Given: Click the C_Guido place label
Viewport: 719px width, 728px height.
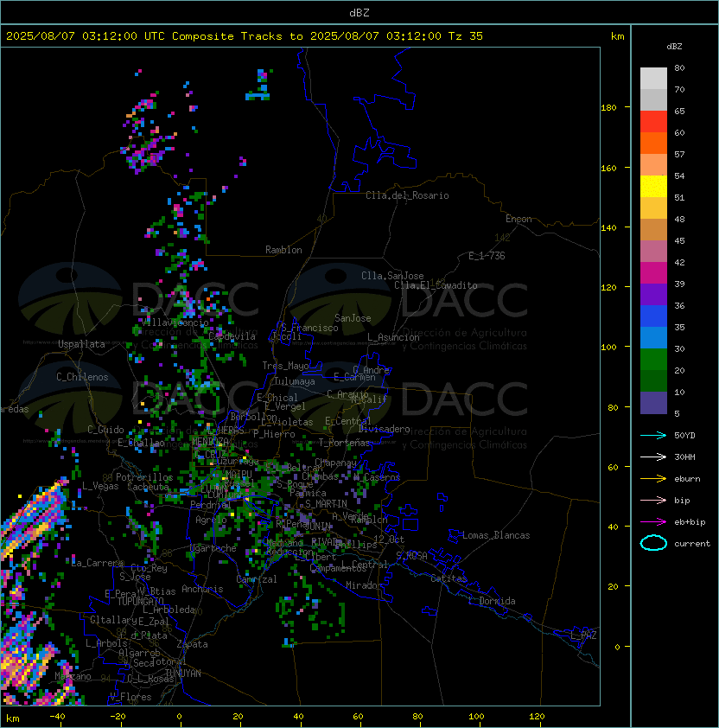Looking at the screenshot, I should click(105, 430).
